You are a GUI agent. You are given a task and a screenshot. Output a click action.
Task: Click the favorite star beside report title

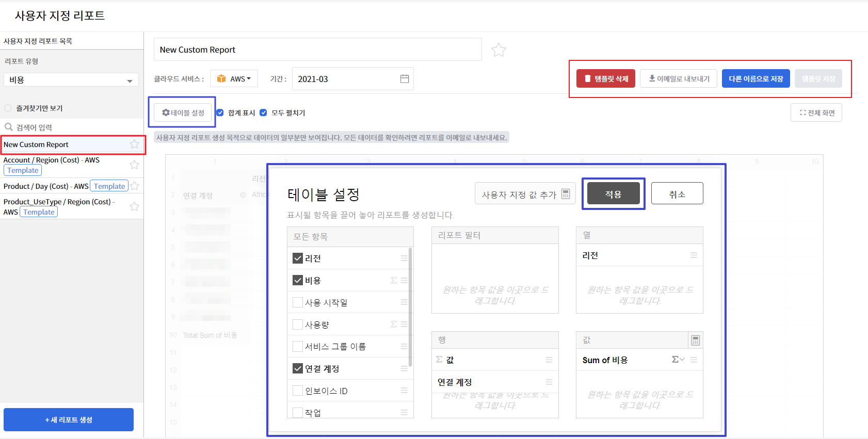click(499, 50)
